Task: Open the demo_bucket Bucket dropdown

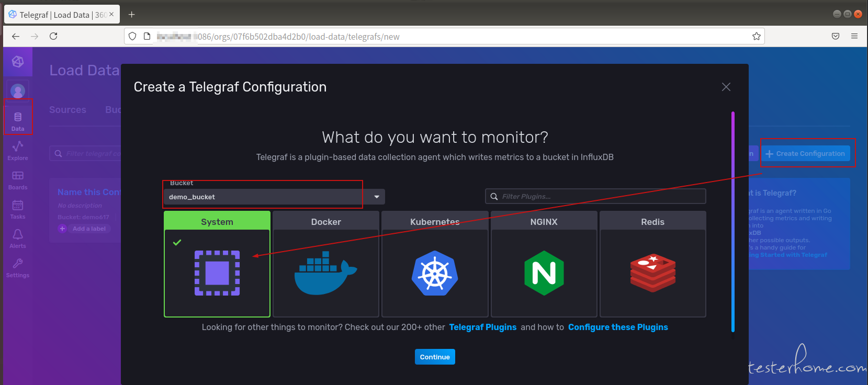Action: point(274,197)
